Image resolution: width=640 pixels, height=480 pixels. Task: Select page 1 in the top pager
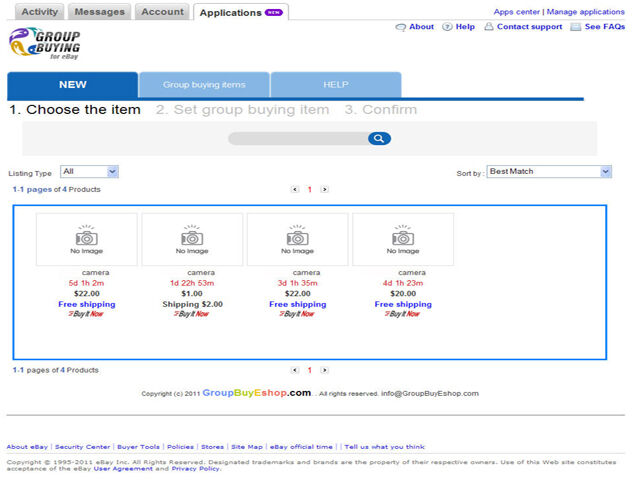pos(309,189)
